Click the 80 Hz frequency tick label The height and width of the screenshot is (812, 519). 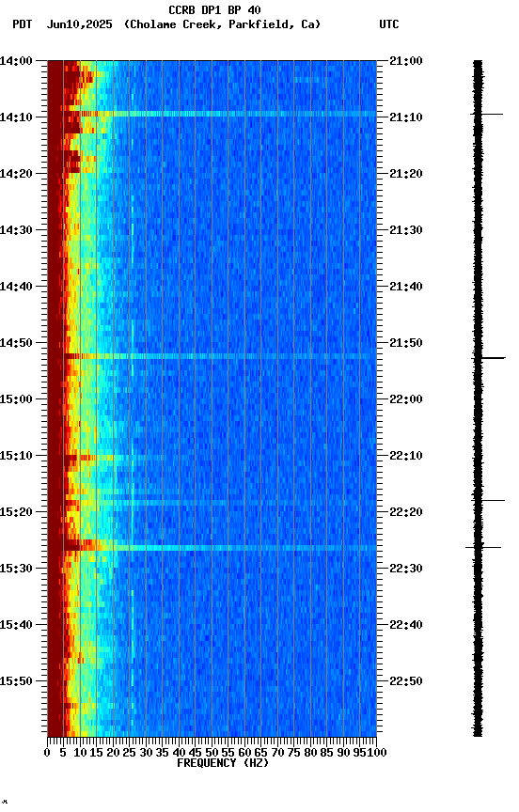point(310,753)
